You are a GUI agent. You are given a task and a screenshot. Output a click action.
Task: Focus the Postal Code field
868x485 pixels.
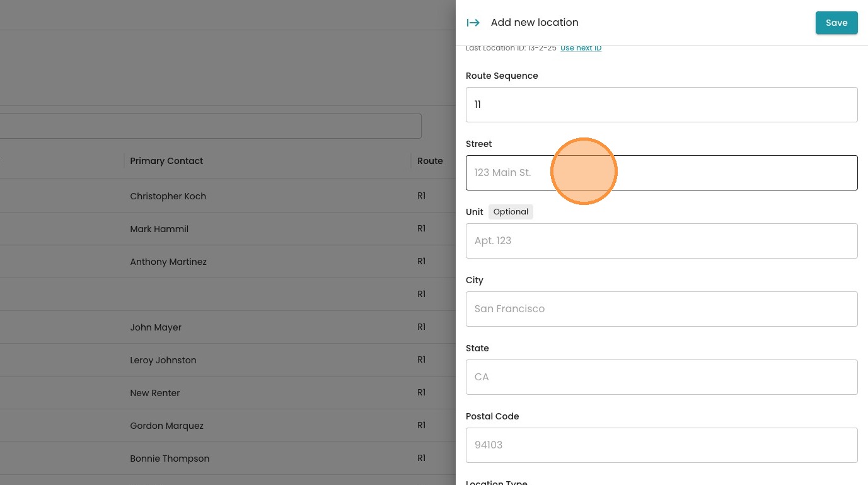tap(661, 445)
